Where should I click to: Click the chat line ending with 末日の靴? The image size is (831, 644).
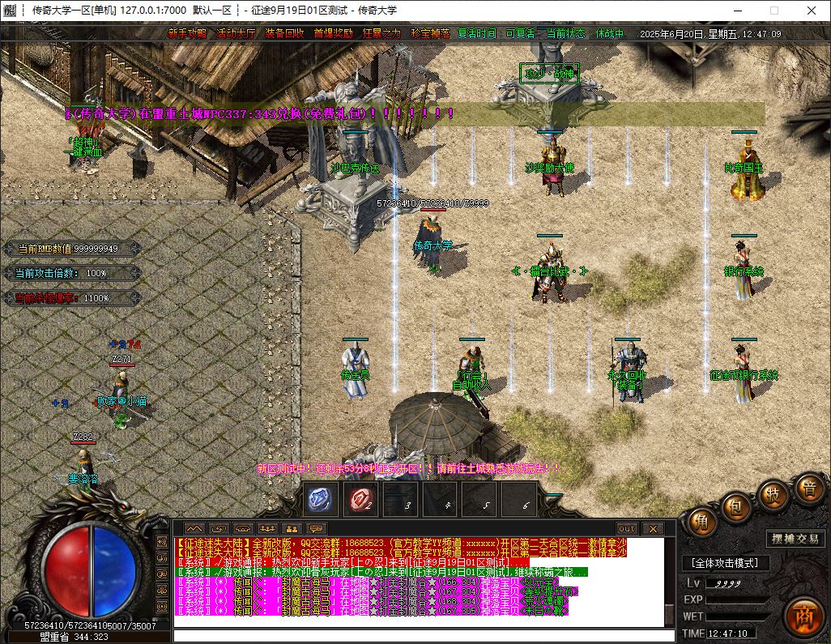[x=372, y=611]
